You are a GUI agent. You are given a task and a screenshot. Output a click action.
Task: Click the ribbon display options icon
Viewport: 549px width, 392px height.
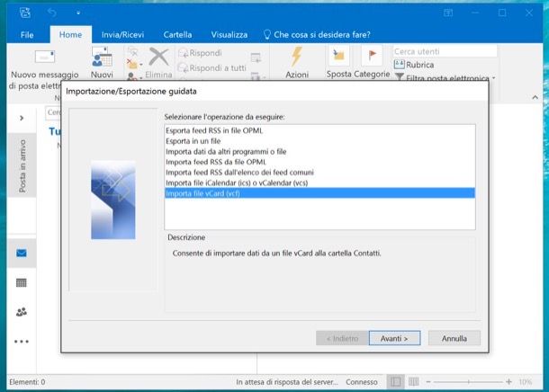pos(448,13)
